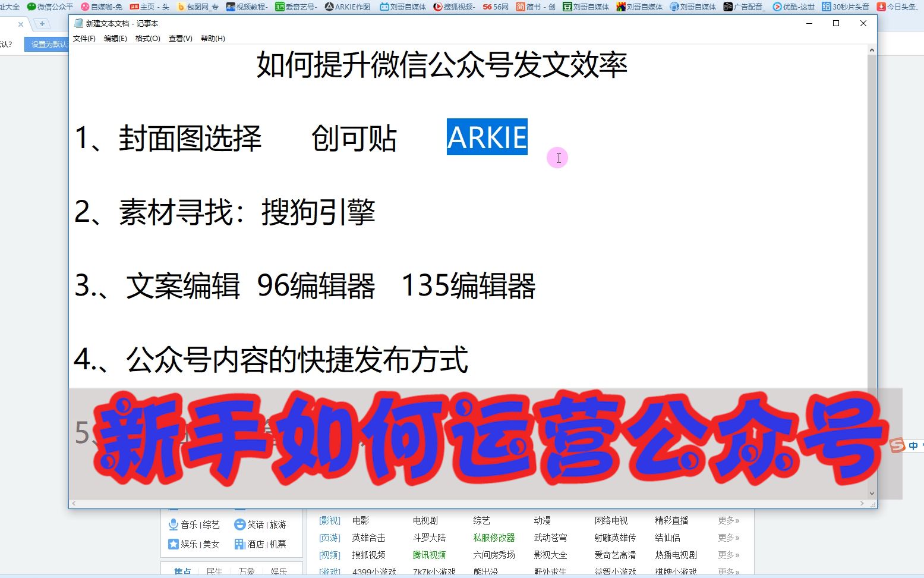Expand 更多 in the 视频 row
Screen dimensions: 924x578
[x=729, y=555]
